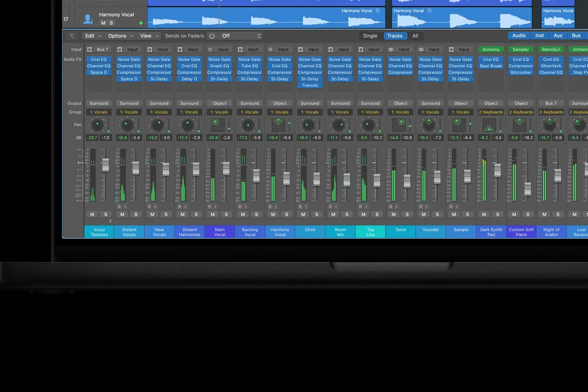Click the object panner on Dark Synth Pad strip

tap(489, 125)
